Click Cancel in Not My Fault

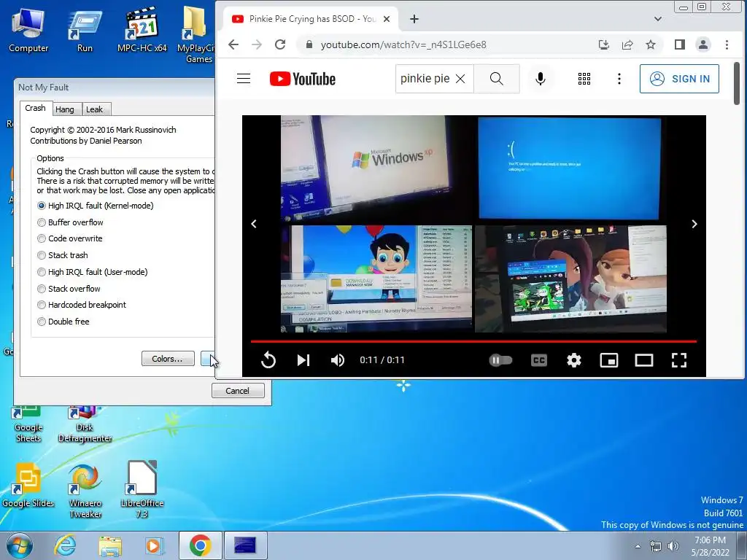(238, 391)
